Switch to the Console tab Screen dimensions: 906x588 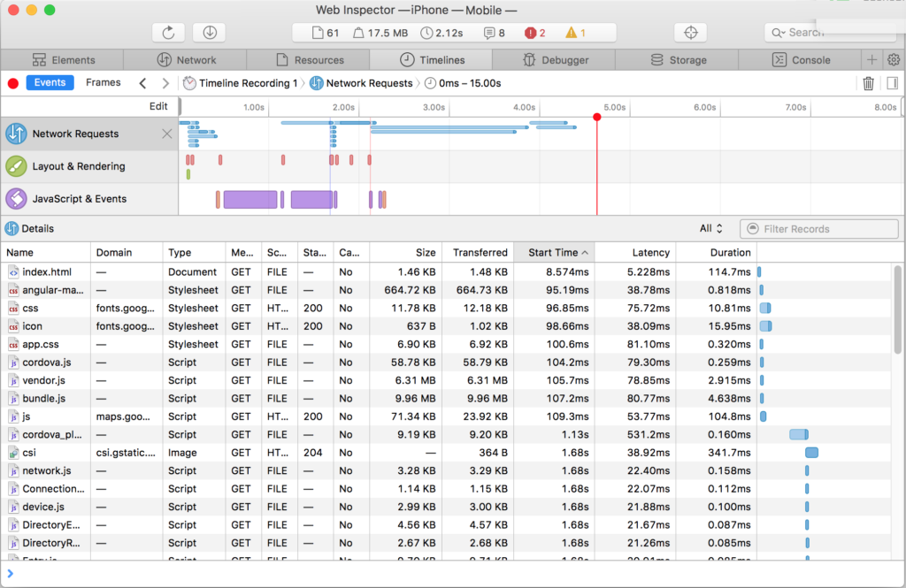[801, 60]
